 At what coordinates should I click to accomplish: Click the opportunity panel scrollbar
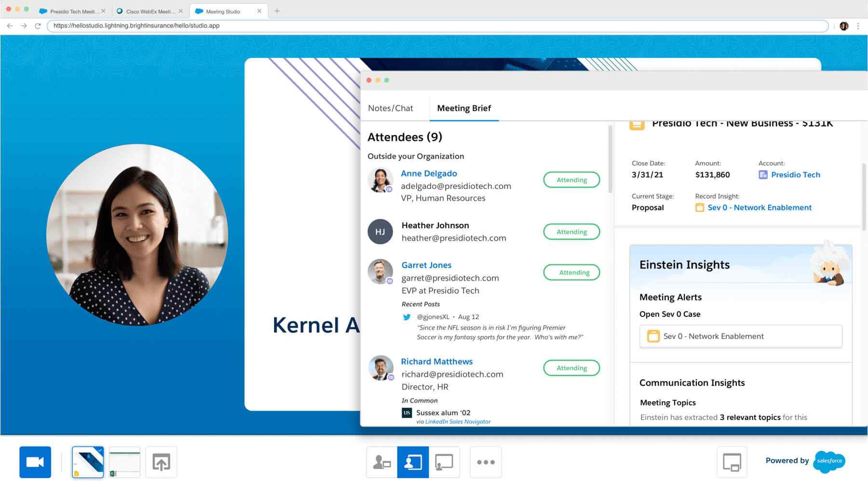[864, 197]
